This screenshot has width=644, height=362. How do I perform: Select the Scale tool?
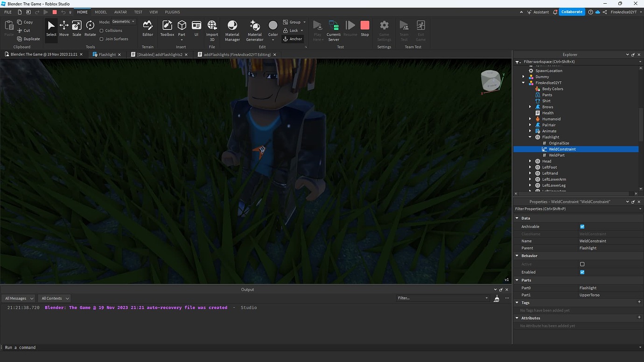pos(77,29)
